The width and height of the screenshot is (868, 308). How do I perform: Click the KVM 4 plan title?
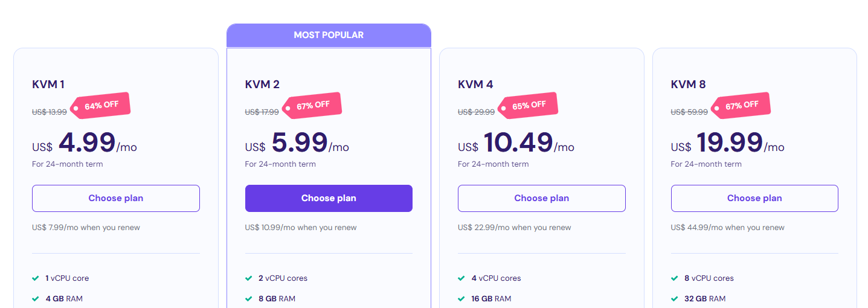coord(475,85)
